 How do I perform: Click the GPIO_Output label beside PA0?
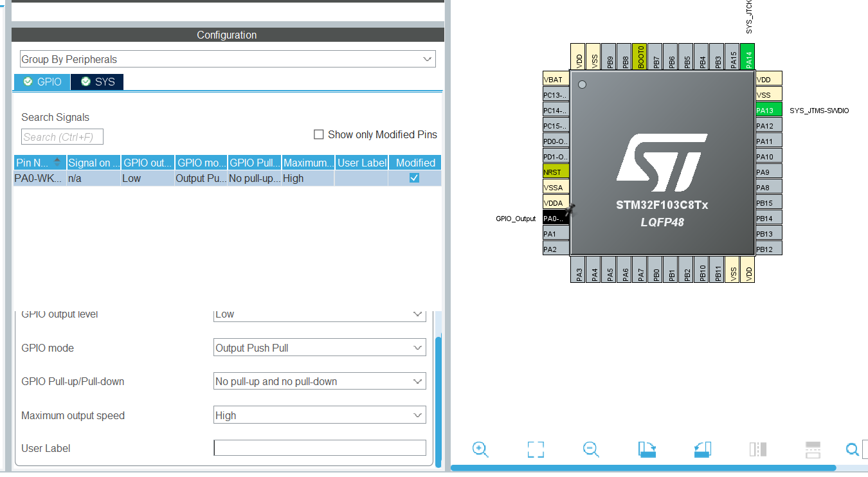pos(516,219)
